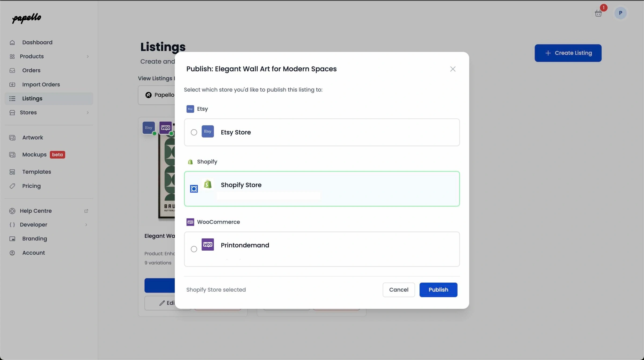Expand the Products submenu chevron

click(x=87, y=57)
